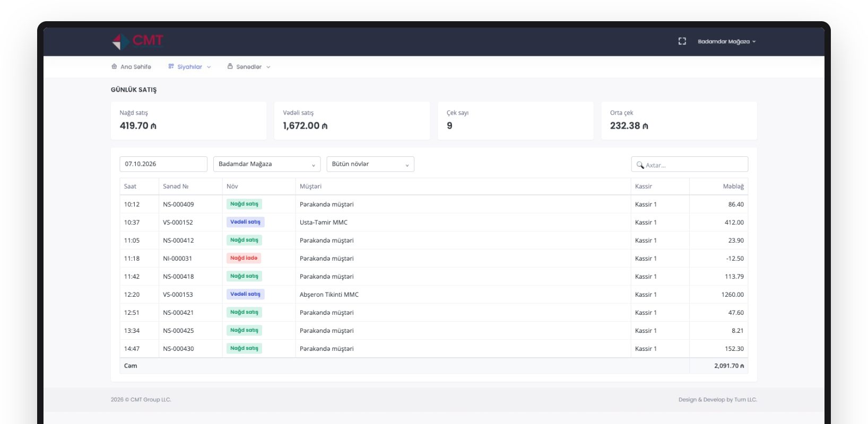The height and width of the screenshot is (424, 868).
Task: Open the Badamdar Mağaza user menu
Action: tap(726, 41)
